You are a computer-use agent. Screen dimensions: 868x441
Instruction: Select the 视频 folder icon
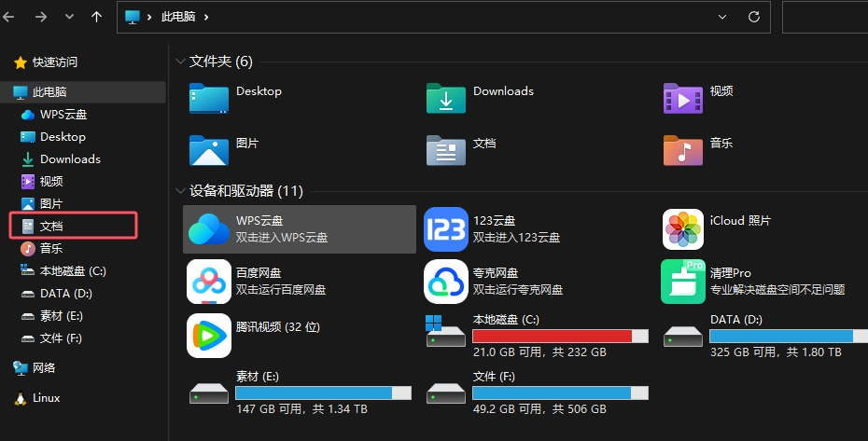(683, 99)
